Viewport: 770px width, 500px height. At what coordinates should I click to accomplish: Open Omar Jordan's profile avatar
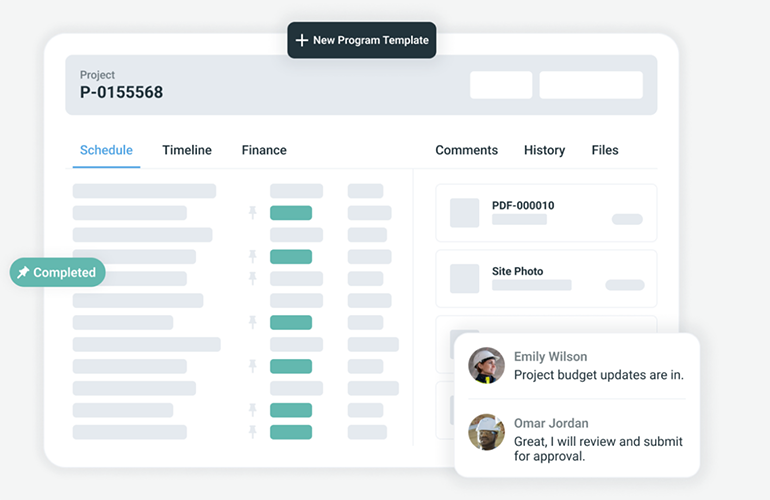coord(486,432)
